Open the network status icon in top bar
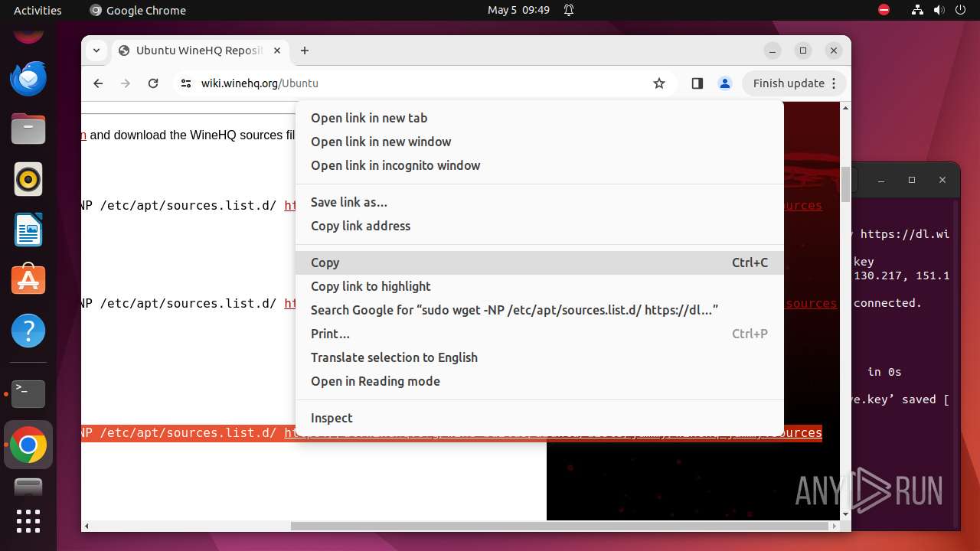Screen dimensions: 980x551 pos(917,10)
